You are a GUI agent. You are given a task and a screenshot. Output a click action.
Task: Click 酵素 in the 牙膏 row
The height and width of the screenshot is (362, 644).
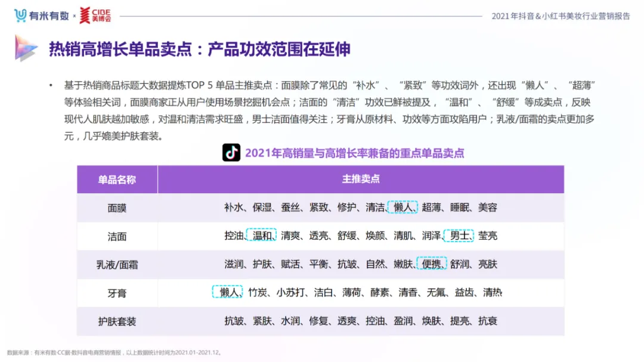click(380, 292)
